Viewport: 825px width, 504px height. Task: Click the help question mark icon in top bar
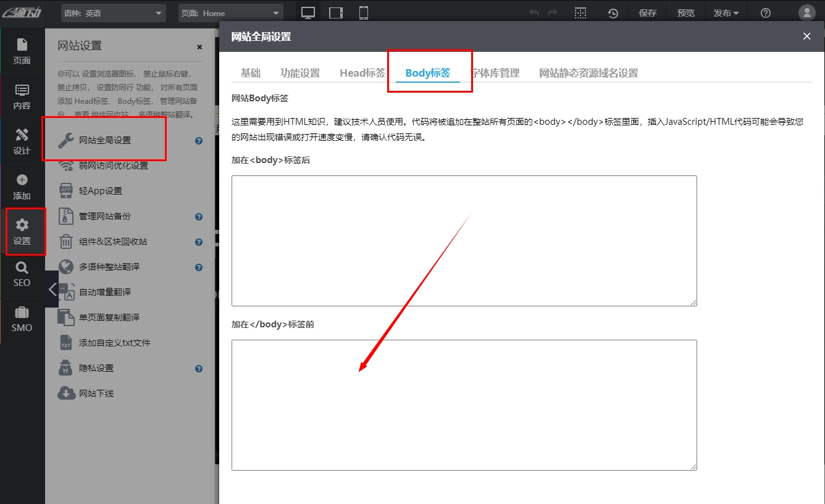[766, 13]
